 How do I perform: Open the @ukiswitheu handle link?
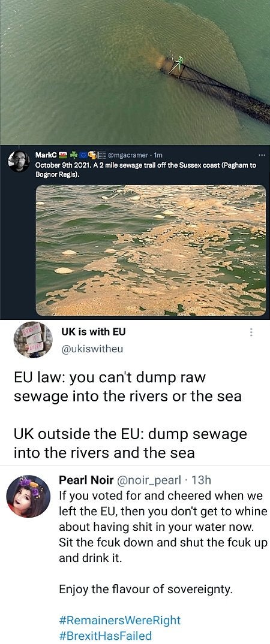tap(92, 349)
